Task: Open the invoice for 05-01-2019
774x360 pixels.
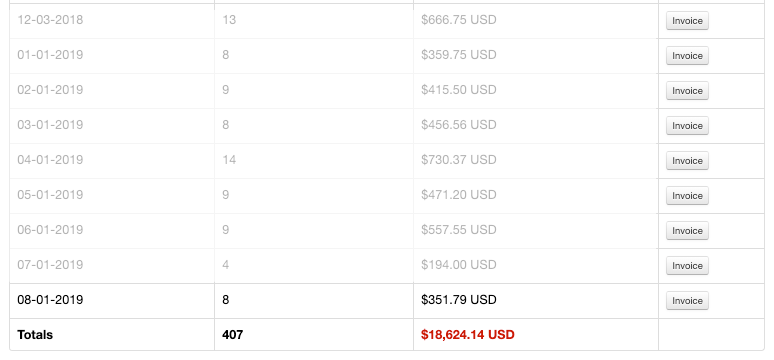Action: point(687,196)
